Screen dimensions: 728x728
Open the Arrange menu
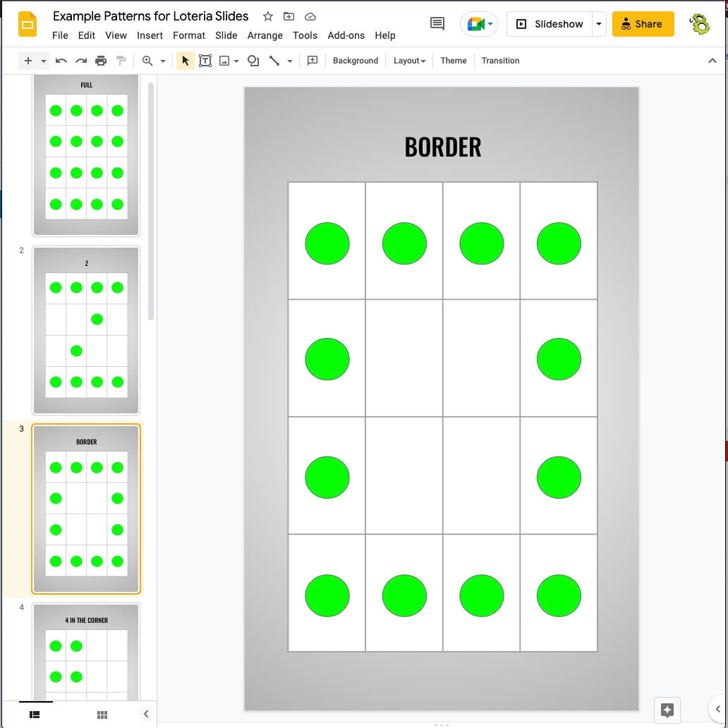(265, 35)
